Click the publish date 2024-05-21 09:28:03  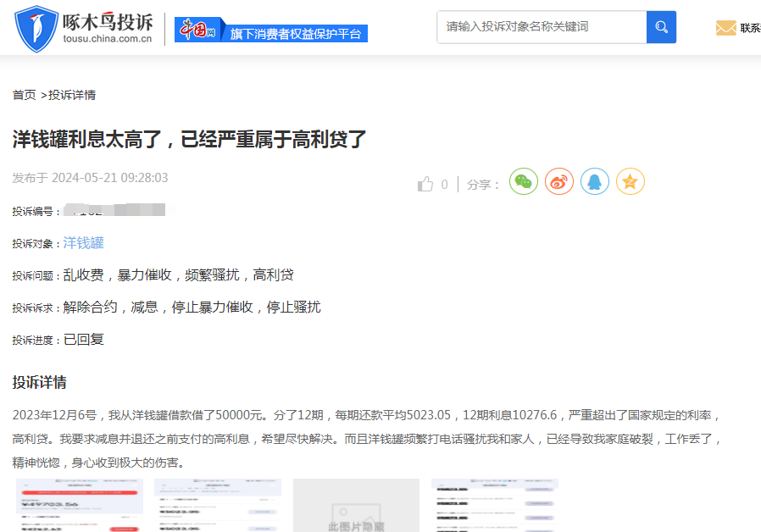click(109, 178)
